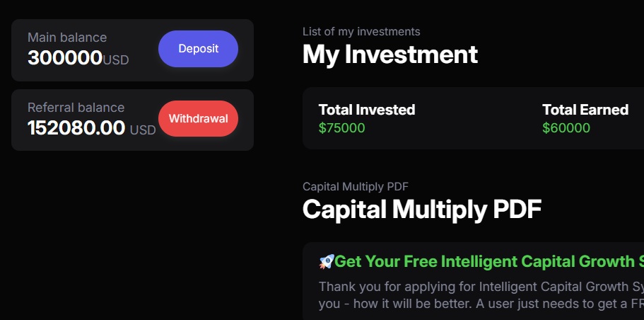The image size is (644, 320).
Task: Click the large Capital Multiply PDF heading
Action: point(421,210)
